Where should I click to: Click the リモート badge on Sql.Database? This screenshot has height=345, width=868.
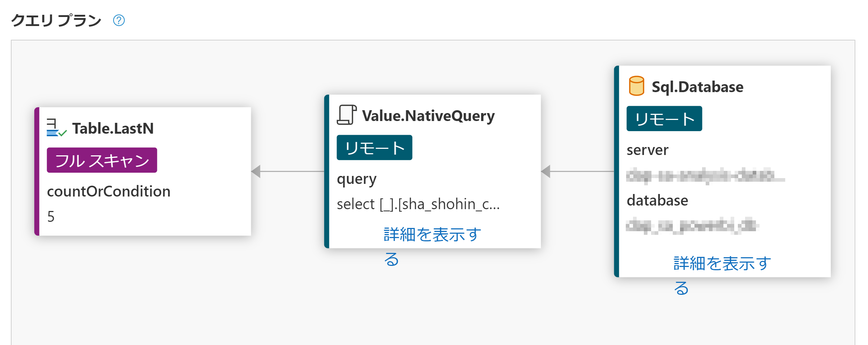(x=664, y=118)
